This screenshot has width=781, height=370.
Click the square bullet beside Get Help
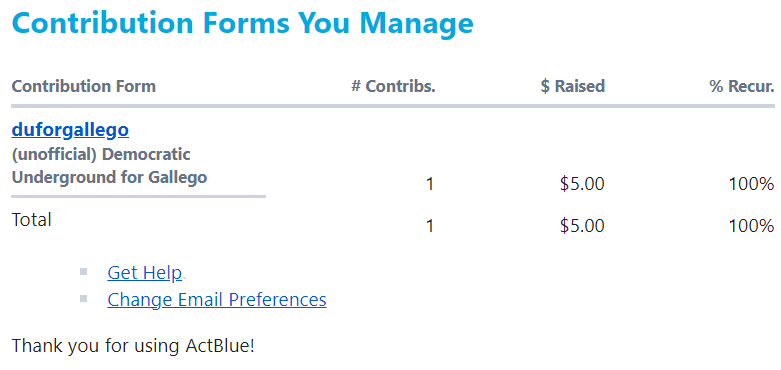pyautogui.click(x=83, y=272)
